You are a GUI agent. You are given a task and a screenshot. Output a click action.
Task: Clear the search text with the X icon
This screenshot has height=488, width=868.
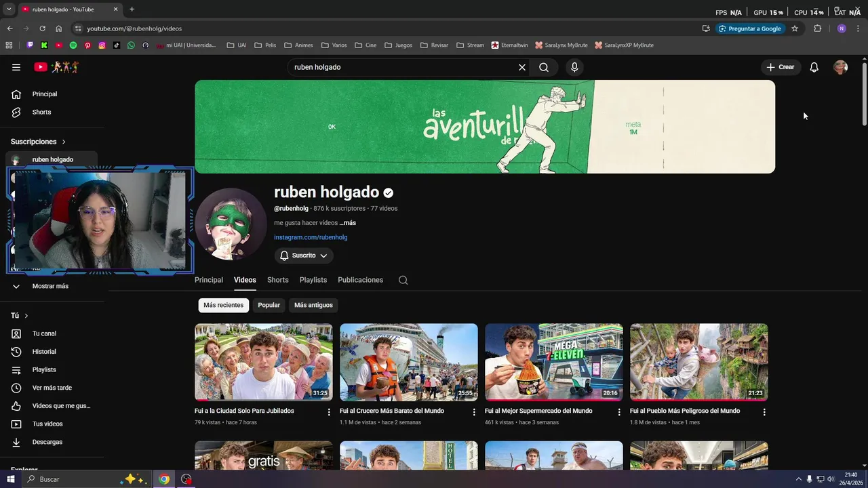pos(522,67)
